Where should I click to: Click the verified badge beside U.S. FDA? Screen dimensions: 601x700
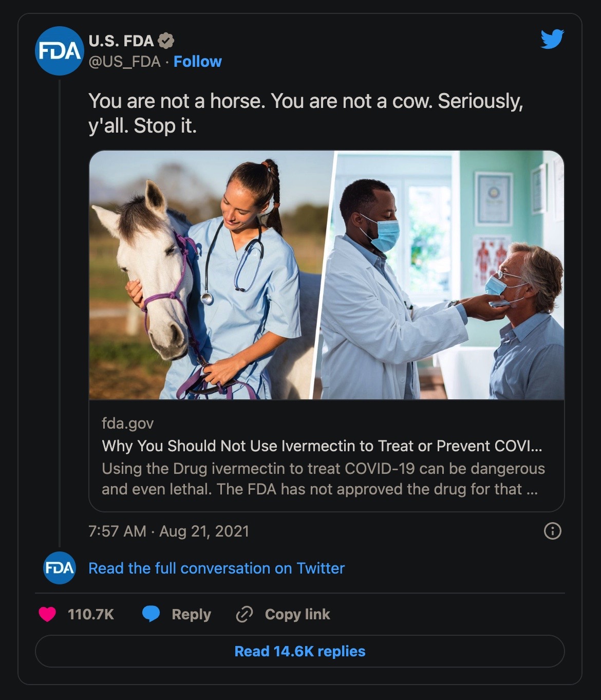coord(165,40)
